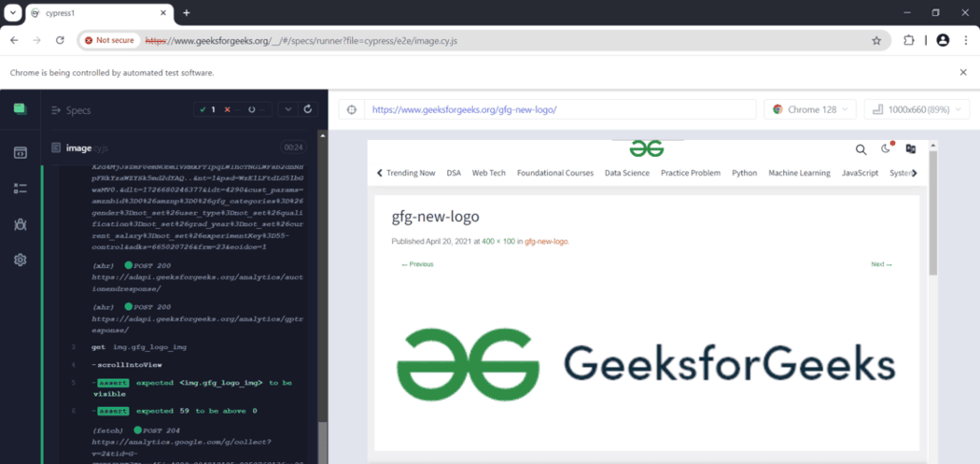Open the Chrome 128 browser dropdown
Screen dimensions: 980x464
pyautogui.click(x=810, y=109)
